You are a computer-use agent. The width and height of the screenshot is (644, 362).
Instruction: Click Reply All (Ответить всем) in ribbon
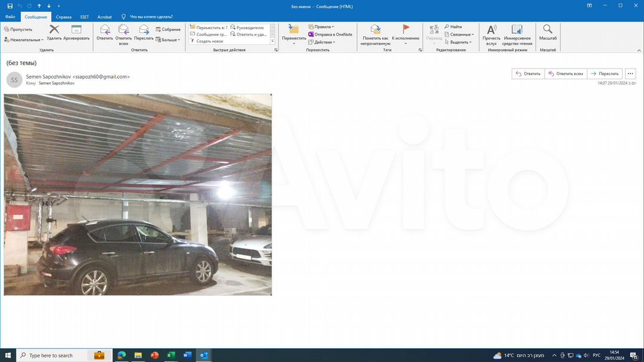[x=123, y=32]
